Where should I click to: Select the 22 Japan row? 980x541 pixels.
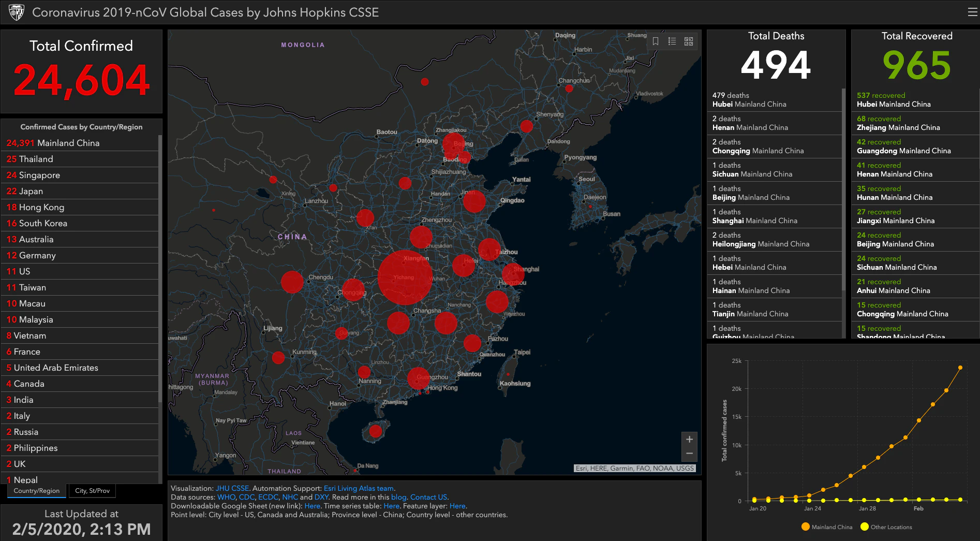tap(80, 191)
